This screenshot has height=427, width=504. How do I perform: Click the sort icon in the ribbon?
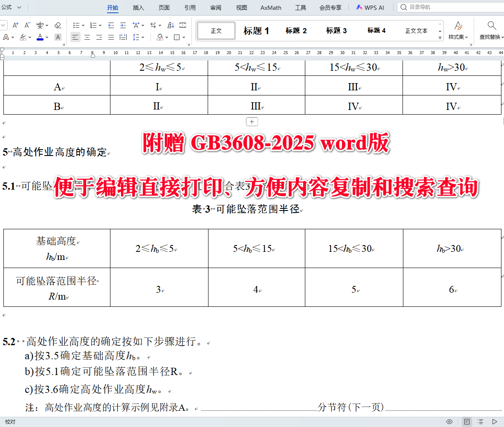click(171, 25)
